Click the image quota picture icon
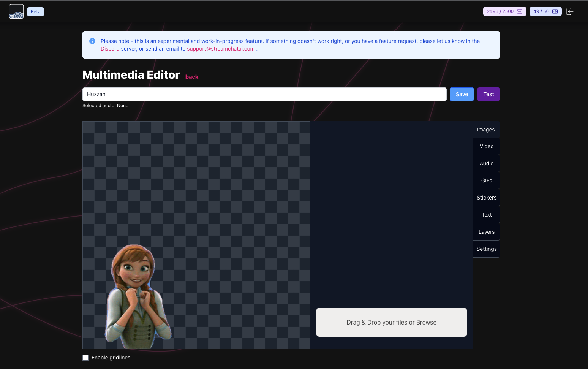The width and height of the screenshot is (588, 369). click(x=555, y=11)
